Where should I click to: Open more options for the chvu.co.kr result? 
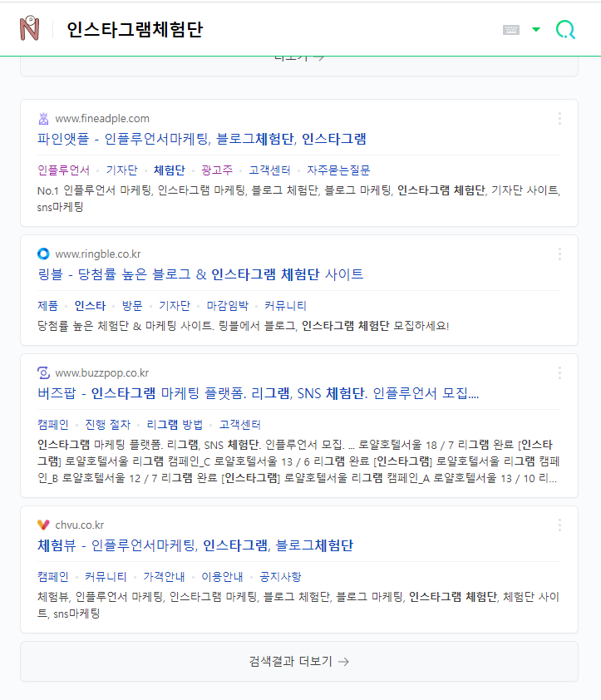[x=559, y=525]
